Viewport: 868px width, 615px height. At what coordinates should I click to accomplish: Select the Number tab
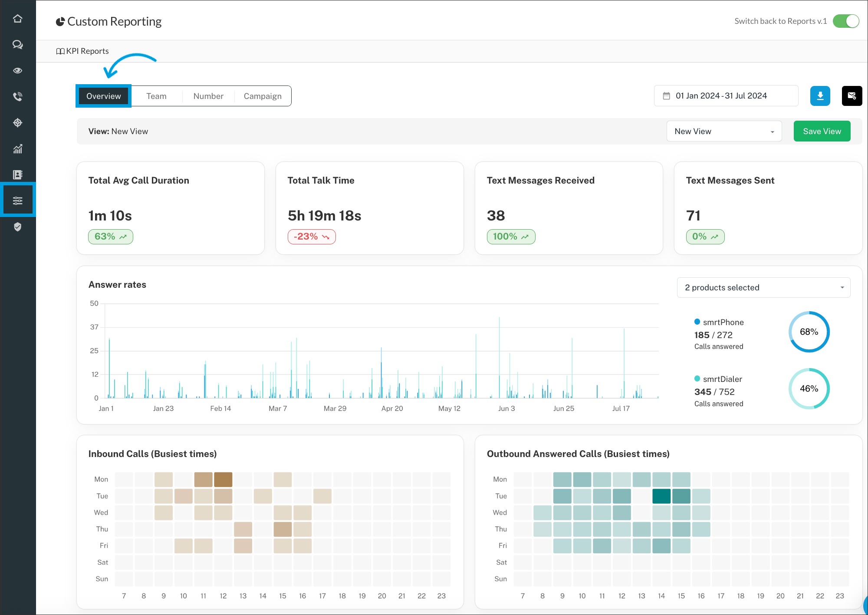pos(208,96)
